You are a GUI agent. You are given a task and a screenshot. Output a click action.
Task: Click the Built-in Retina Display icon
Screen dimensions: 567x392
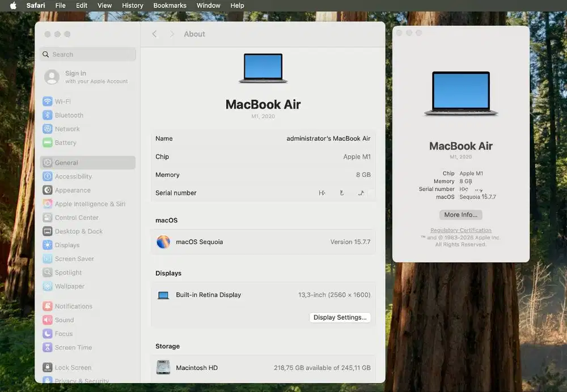[163, 295]
